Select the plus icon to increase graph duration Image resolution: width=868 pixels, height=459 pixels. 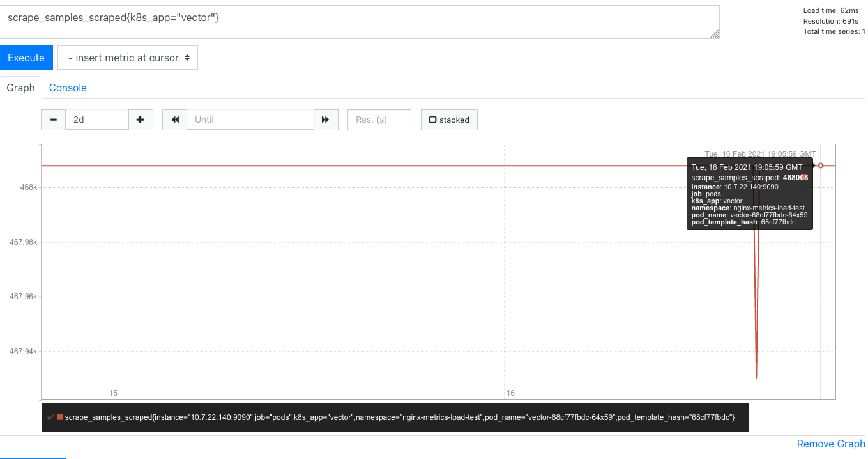[141, 120]
